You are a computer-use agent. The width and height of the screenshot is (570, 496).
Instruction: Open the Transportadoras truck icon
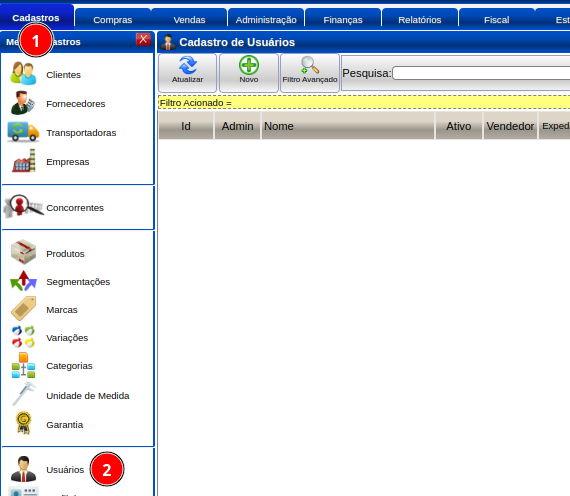click(23, 132)
